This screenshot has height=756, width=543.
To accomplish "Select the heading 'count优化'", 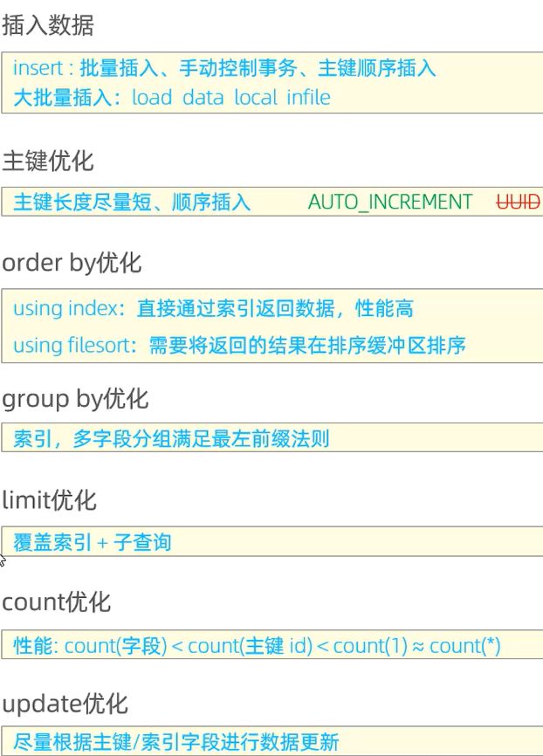I will click(56, 602).
